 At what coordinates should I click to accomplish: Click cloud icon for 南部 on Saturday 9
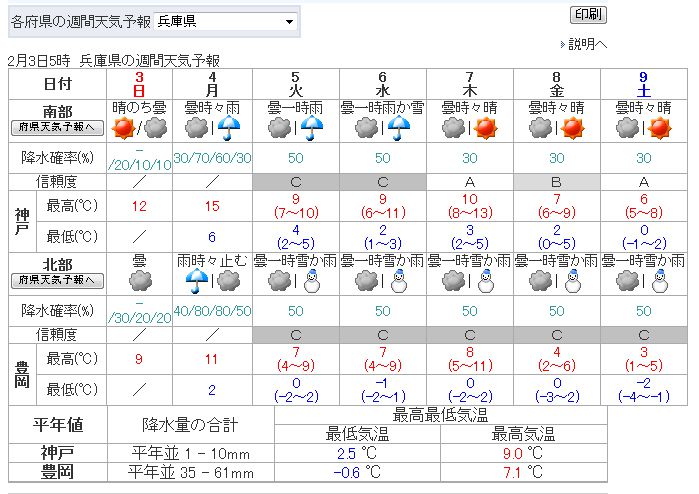627,128
